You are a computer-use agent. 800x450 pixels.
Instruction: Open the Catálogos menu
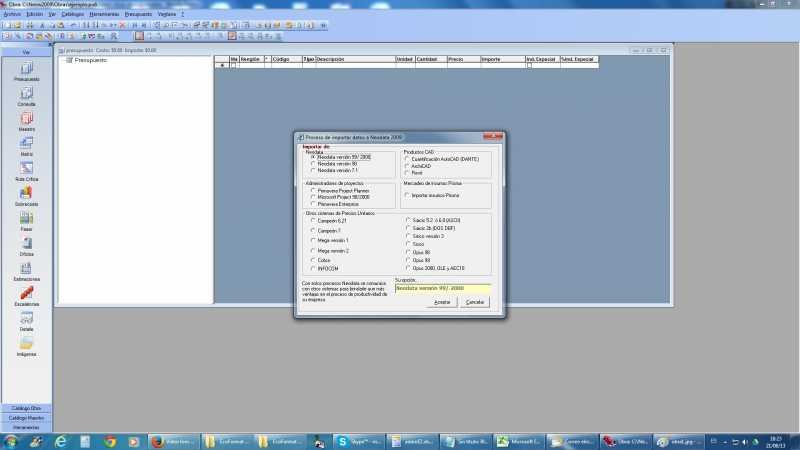pos(73,15)
